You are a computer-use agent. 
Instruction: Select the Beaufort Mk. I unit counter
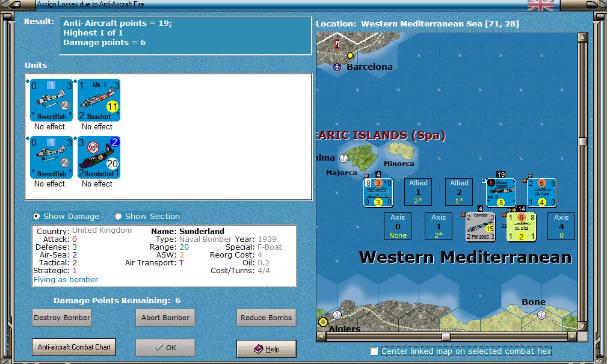tap(99, 100)
